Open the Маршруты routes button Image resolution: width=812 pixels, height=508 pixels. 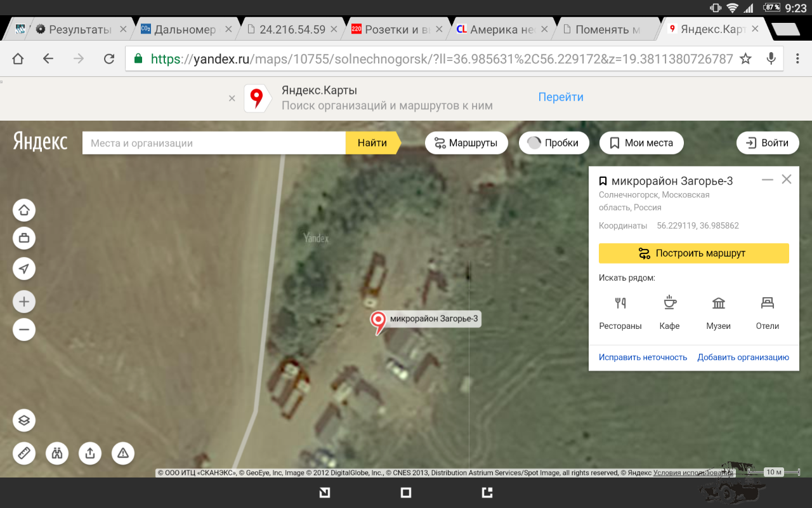pos(466,143)
